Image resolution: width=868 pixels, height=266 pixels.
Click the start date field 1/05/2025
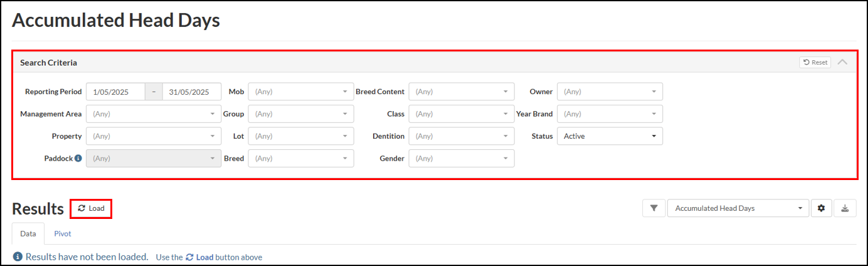pos(115,92)
